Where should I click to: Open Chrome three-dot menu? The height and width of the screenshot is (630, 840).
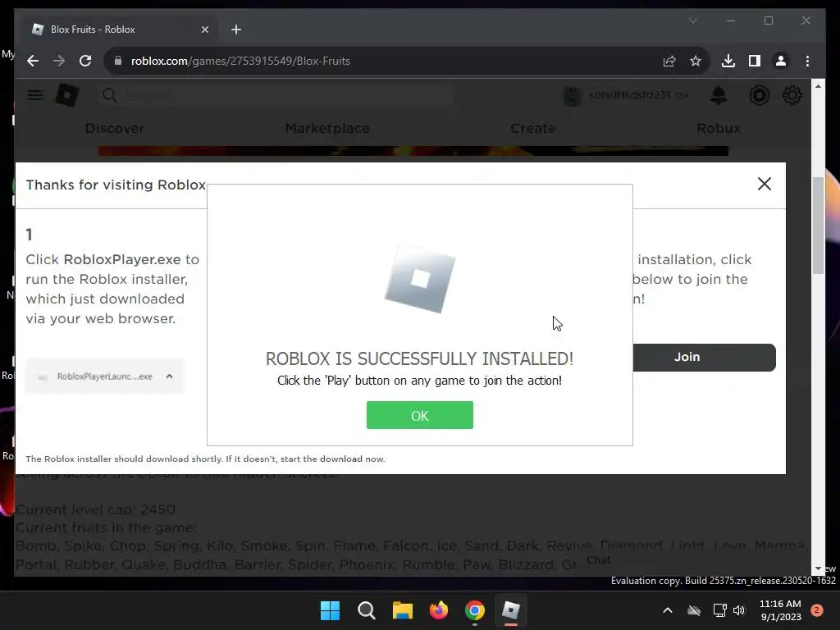[x=807, y=61]
